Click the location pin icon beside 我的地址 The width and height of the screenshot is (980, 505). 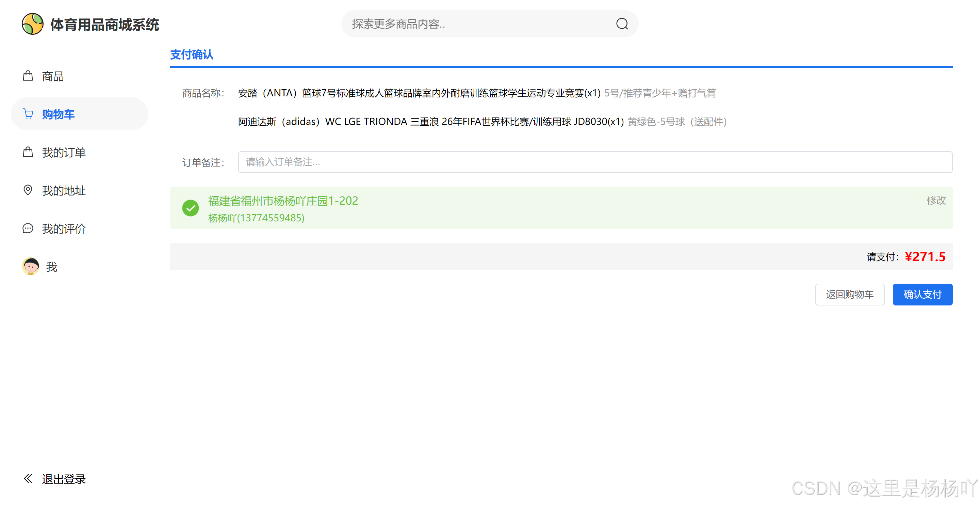tap(28, 190)
